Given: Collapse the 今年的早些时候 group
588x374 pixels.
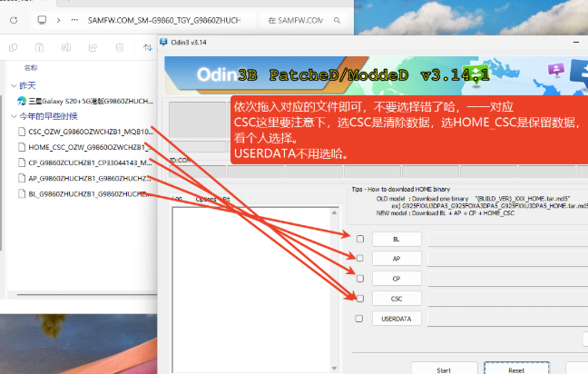Looking at the screenshot, I should coord(14,116).
